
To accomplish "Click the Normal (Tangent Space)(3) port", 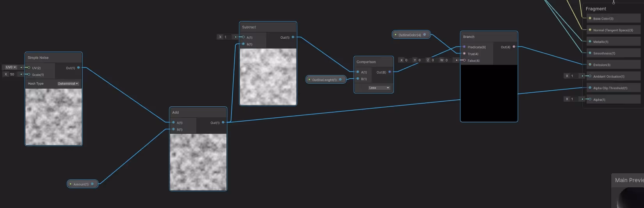I will (x=590, y=30).
